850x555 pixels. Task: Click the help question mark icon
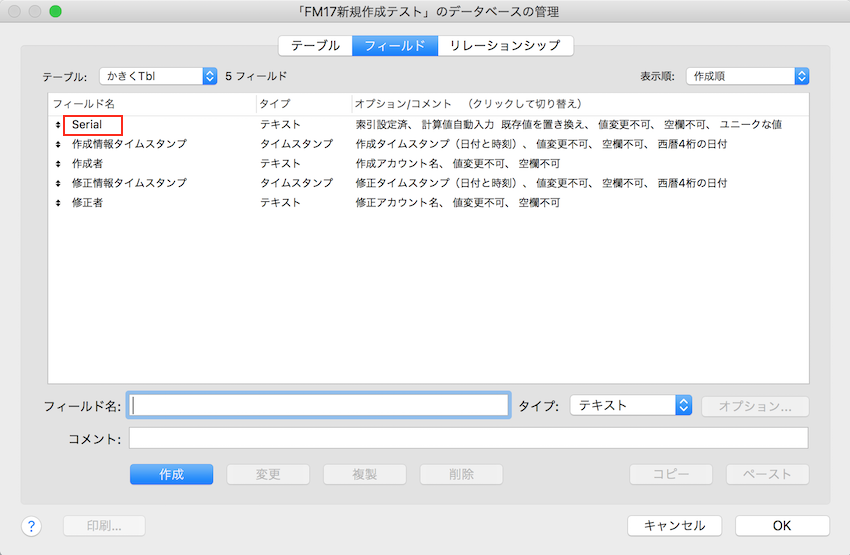(x=31, y=526)
